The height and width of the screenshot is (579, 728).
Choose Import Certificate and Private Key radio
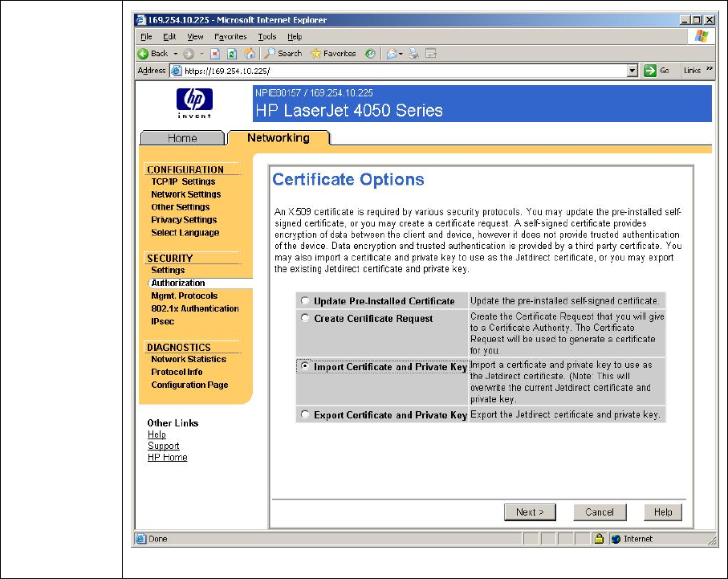(x=304, y=366)
